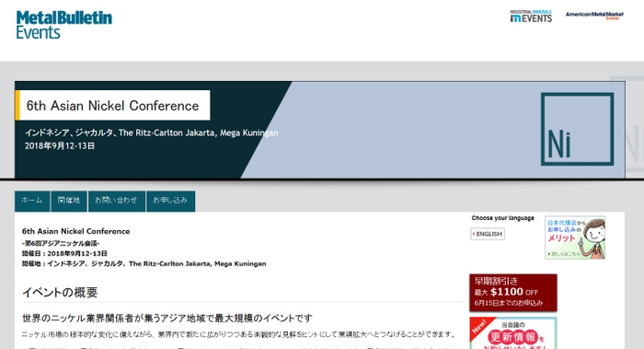Open the Industrial Minerals Events logo link
644x349 pixels.
(x=531, y=16)
